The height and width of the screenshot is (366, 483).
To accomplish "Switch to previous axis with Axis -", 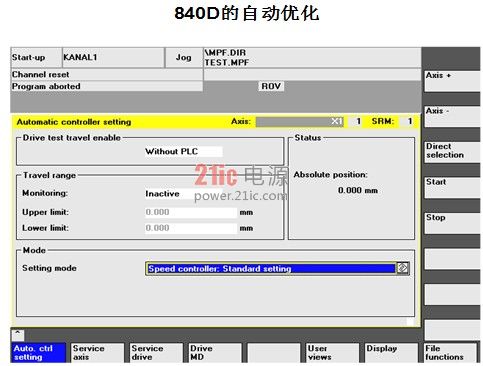I will [x=452, y=116].
